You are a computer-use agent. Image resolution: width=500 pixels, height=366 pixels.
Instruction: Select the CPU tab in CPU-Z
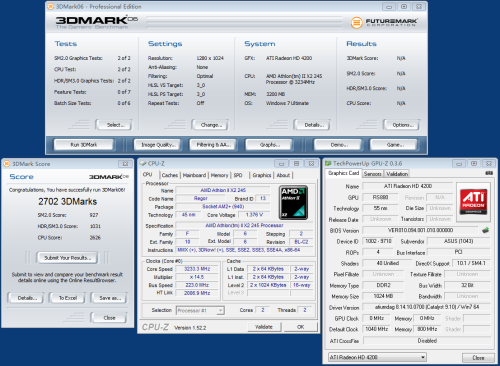click(x=148, y=175)
